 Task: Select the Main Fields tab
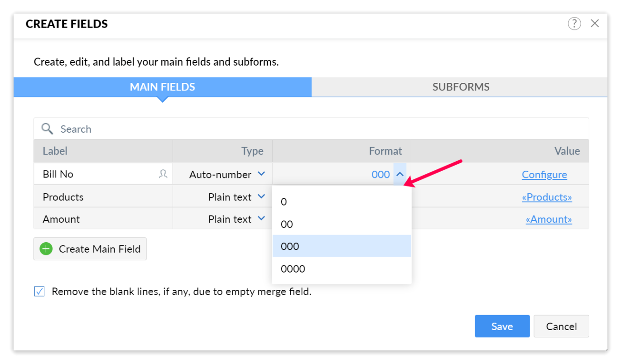pyautogui.click(x=162, y=87)
